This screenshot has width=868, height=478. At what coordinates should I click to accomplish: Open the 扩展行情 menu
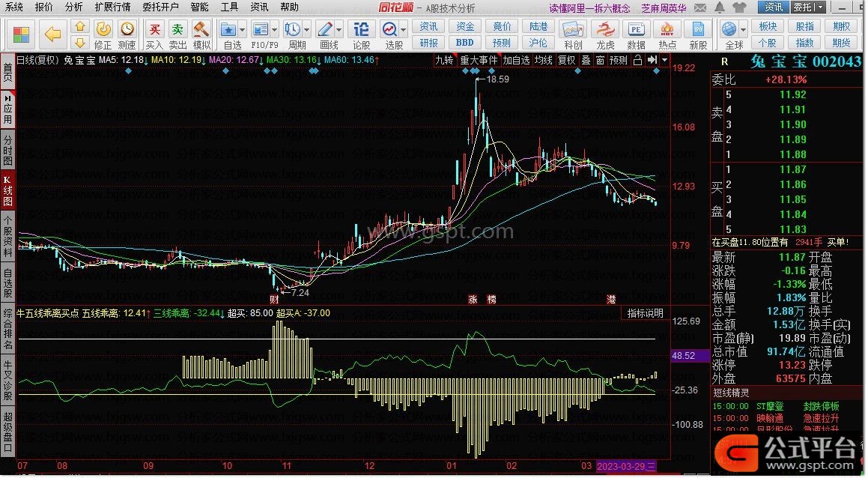112,7
